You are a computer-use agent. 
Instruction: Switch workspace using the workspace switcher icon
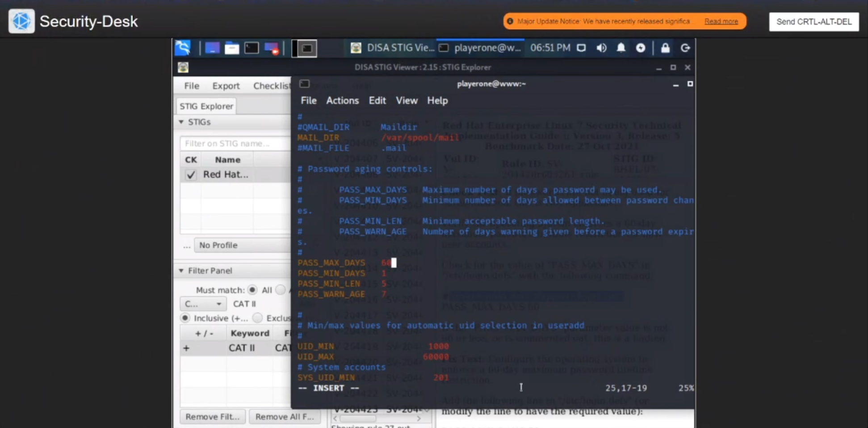[x=305, y=48]
